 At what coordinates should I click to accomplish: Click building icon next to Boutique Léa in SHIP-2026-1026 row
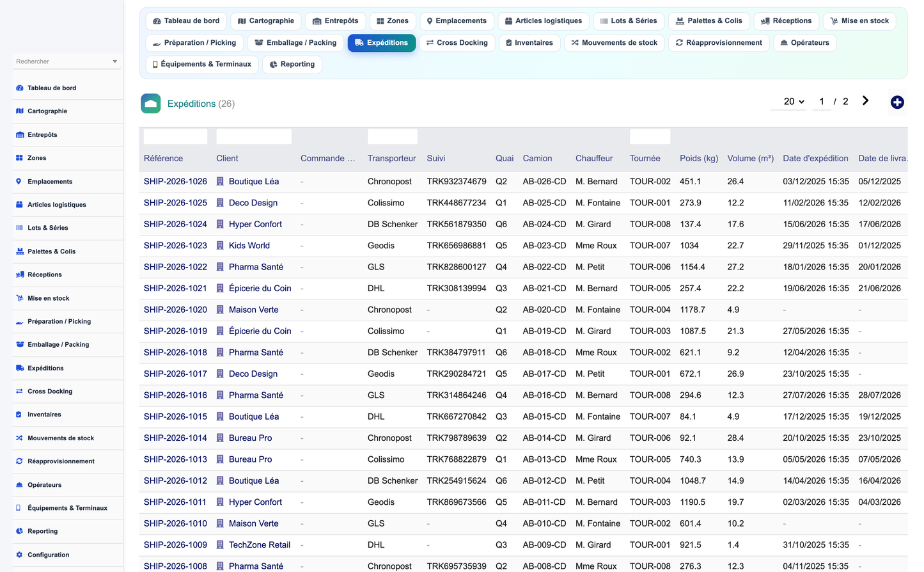tap(220, 182)
